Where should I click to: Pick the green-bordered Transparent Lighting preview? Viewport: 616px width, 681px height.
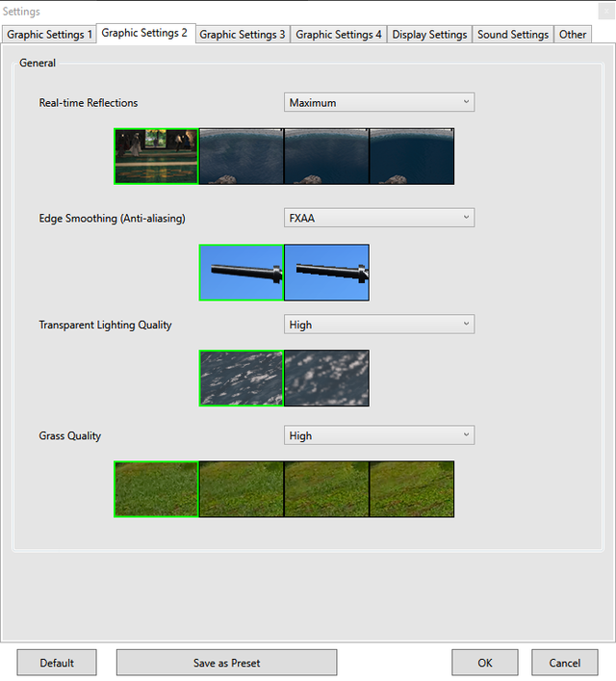(242, 378)
